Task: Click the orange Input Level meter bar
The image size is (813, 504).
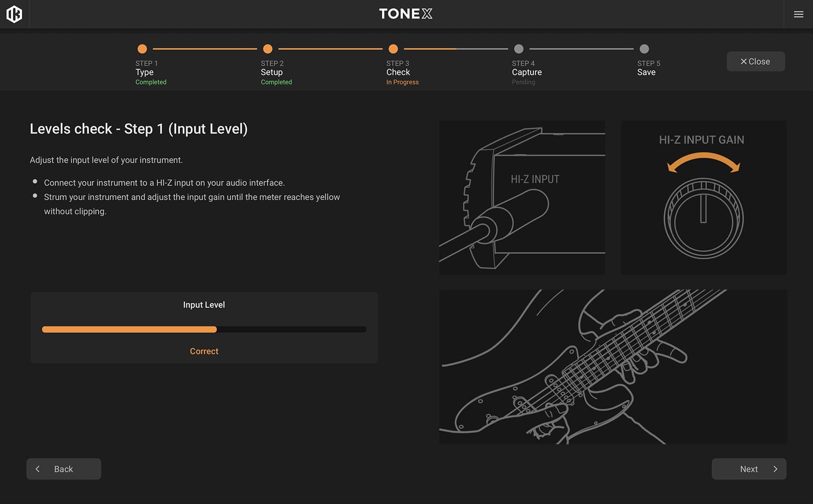Action: tap(129, 330)
